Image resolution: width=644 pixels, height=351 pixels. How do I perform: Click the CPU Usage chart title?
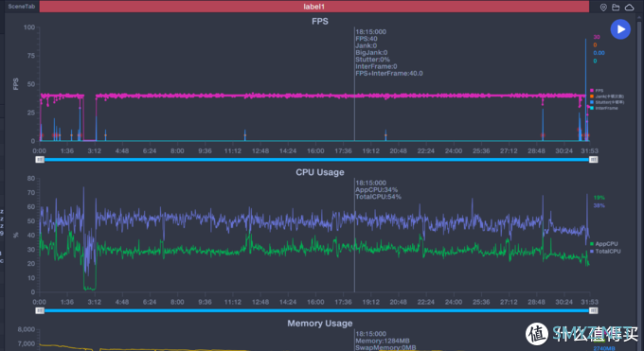[320, 172]
